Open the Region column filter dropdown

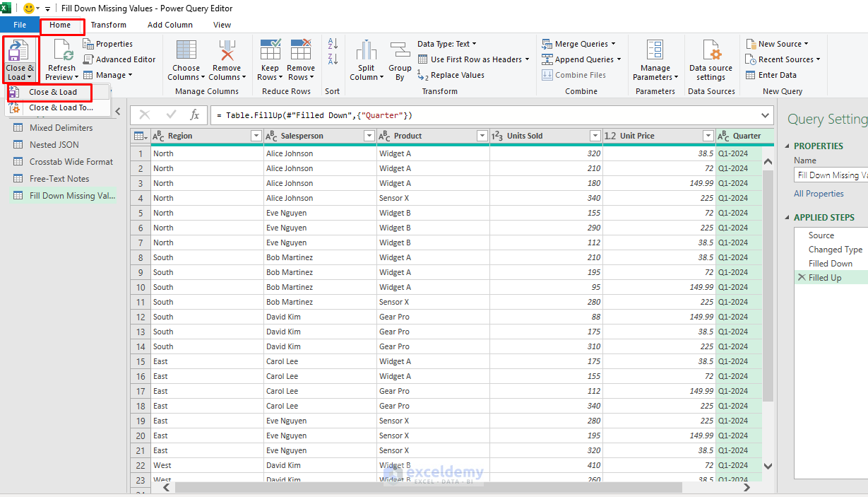tap(256, 136)
